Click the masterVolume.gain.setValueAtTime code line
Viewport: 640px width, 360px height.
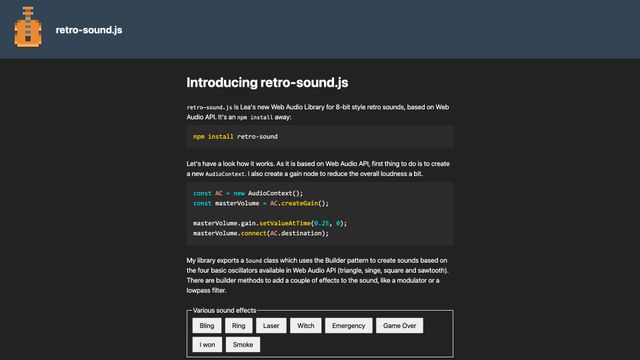[270, 223]
